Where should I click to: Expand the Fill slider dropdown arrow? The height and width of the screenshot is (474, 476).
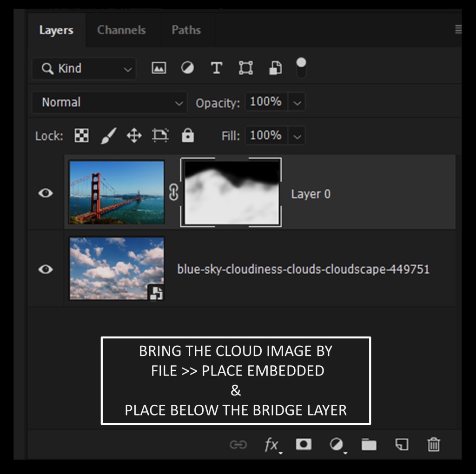(298, 137)
